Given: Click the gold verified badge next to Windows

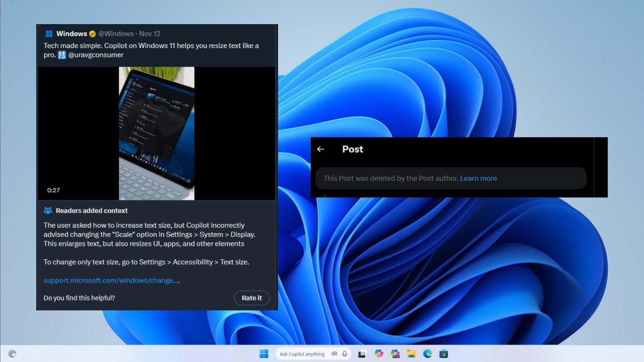Looking at the screenshot, I should point(93,34).
